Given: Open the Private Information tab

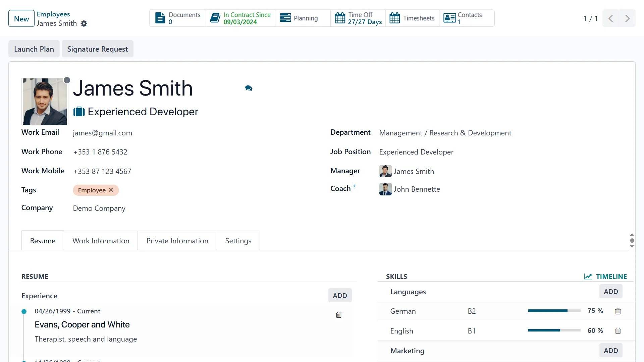Looking at the screenshot, I should click(x=177, y=241).
